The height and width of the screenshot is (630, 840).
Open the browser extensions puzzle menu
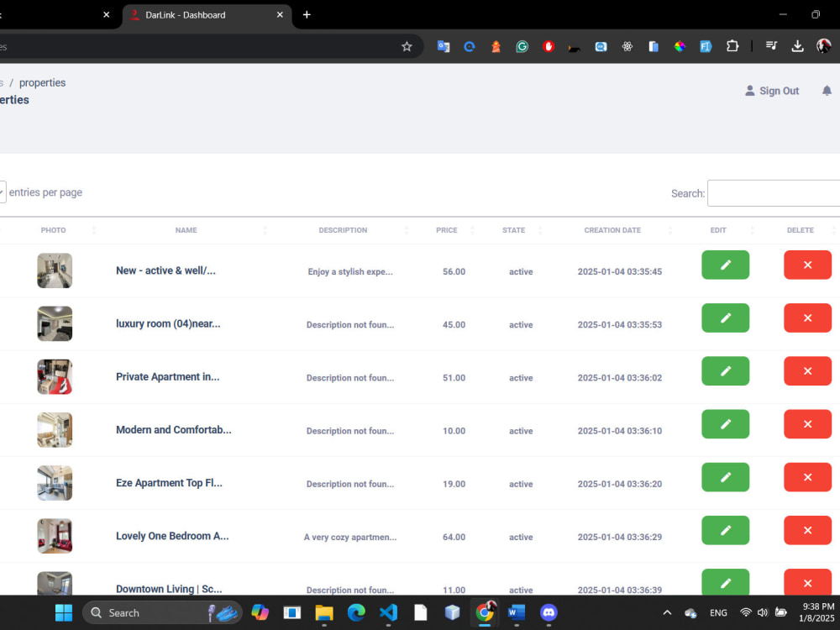pos(732,46)
